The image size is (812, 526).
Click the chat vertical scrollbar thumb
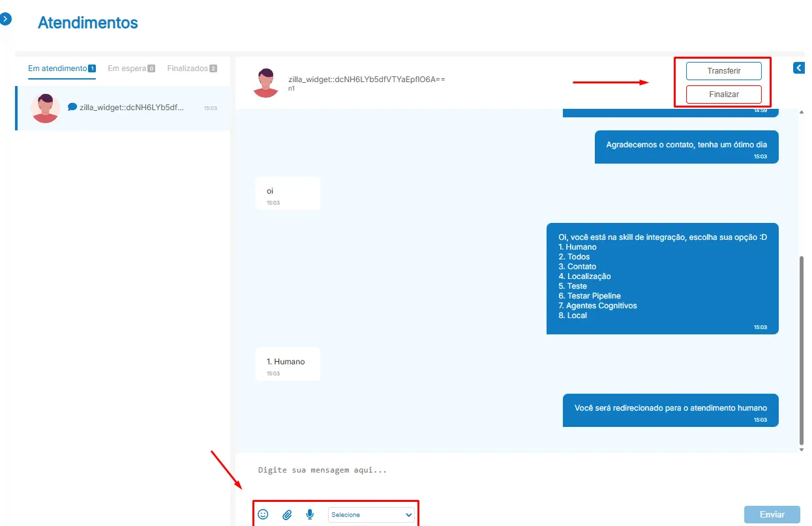click(802, 349)
